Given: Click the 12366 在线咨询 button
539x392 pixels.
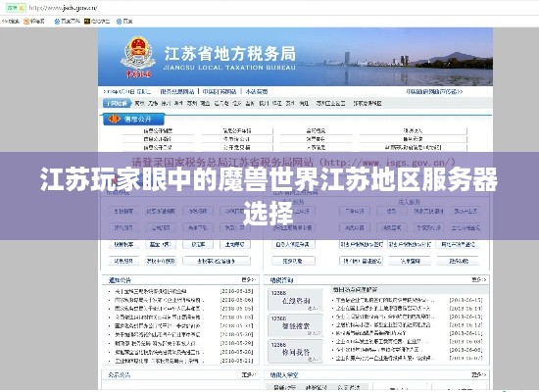Looking at the screenshot, I should (x=296, y=300).
